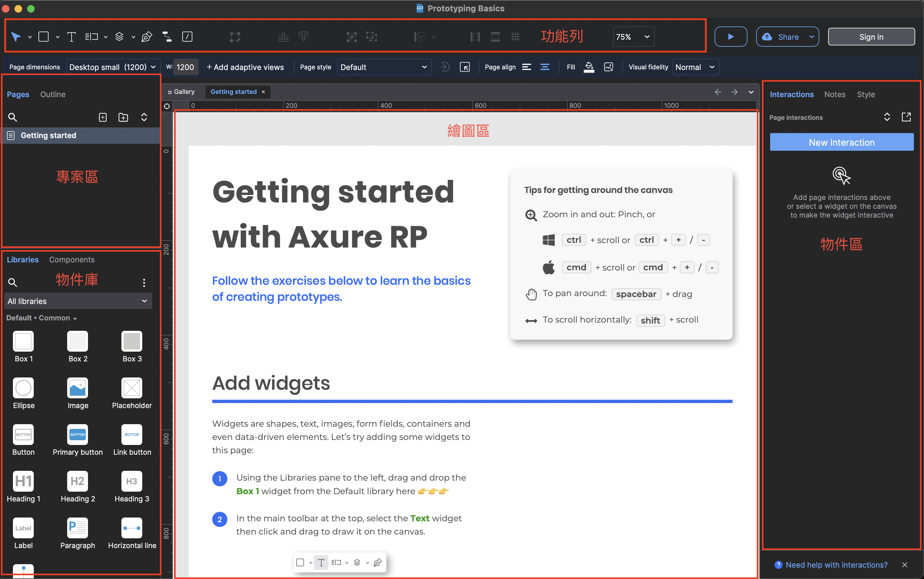Open the page Fill color picker
Viewport: 924px width, 579px height.
point(589,67)
